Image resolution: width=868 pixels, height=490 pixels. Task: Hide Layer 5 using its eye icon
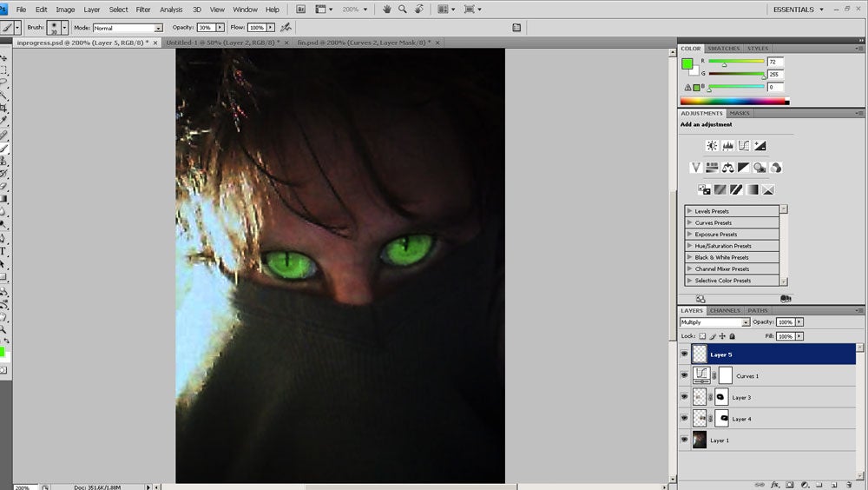[x=684, y=354]
